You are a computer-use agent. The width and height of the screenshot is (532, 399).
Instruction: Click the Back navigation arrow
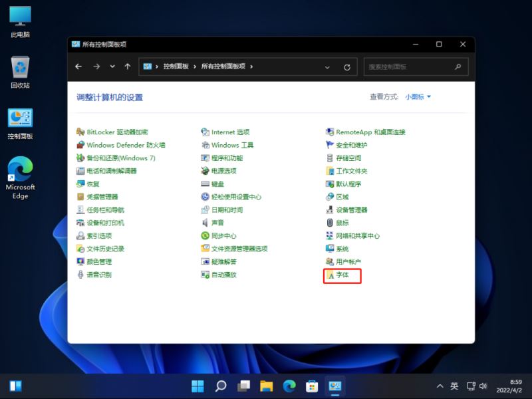(78, 66)
